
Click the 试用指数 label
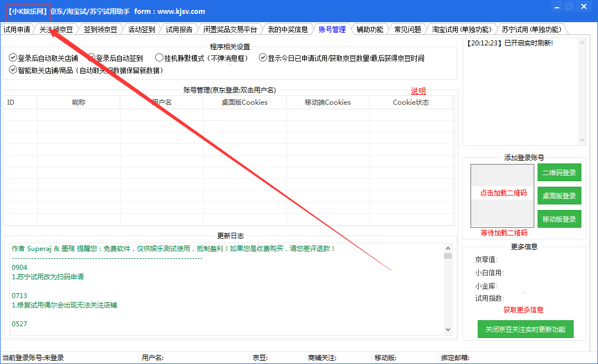(490, 298)
